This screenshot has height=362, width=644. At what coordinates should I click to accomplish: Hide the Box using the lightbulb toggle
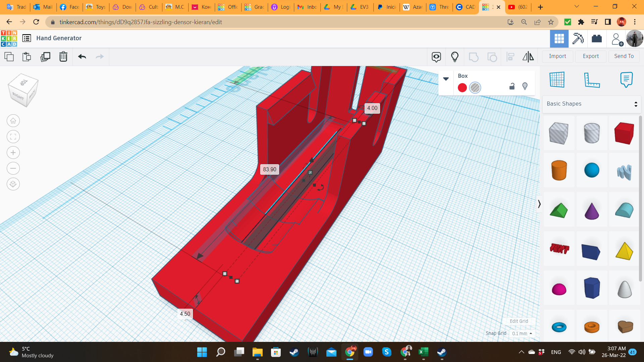525,86
